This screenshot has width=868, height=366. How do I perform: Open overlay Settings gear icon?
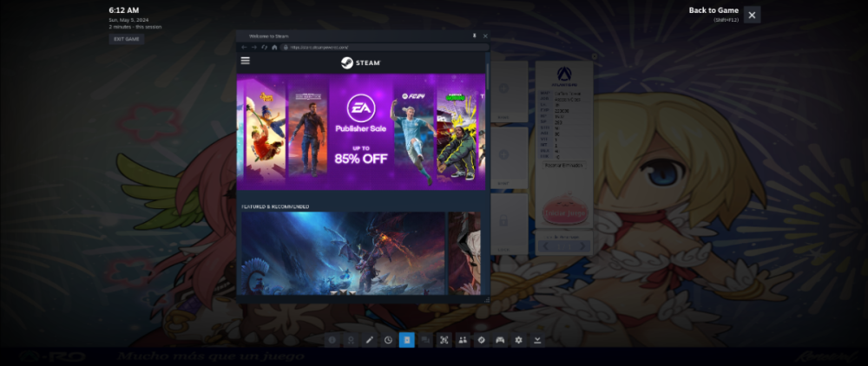519,341
